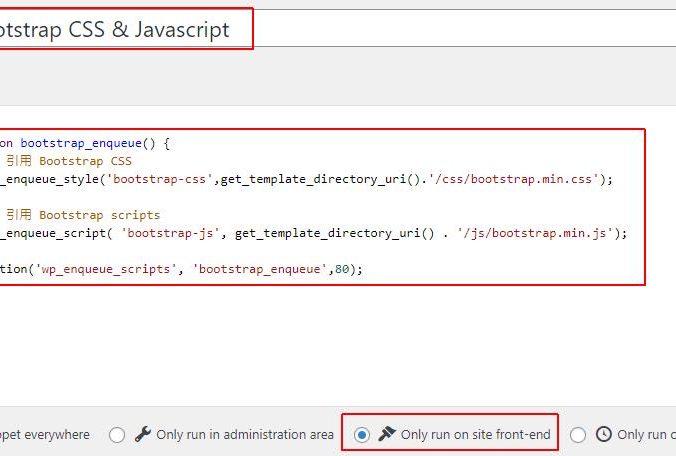Click the '引用 Bootstrap CSS' comment line
The image size is (676, 456).
[69, 161]
